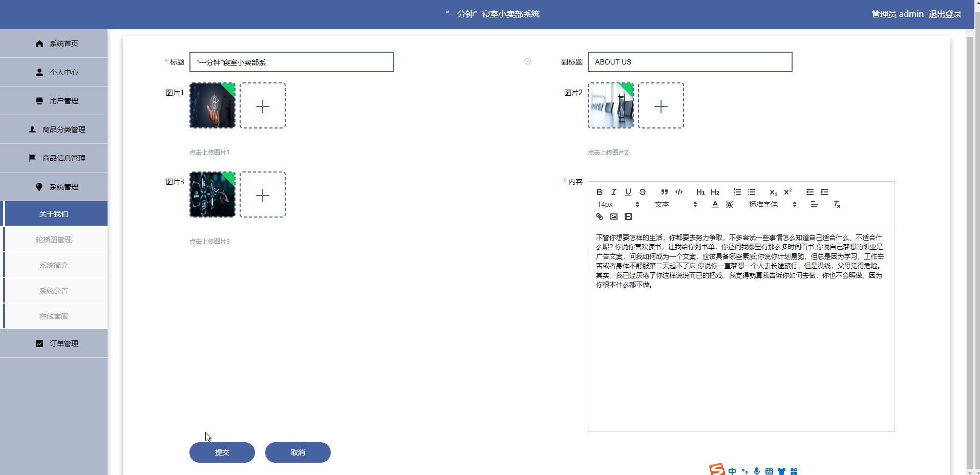
Task: Open the text alignment picker
Action: (815, 204)
